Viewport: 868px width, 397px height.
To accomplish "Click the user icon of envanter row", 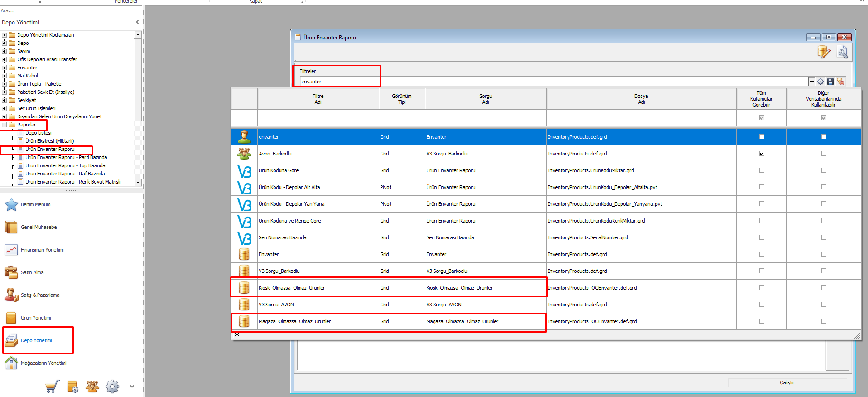I will 244,137.
